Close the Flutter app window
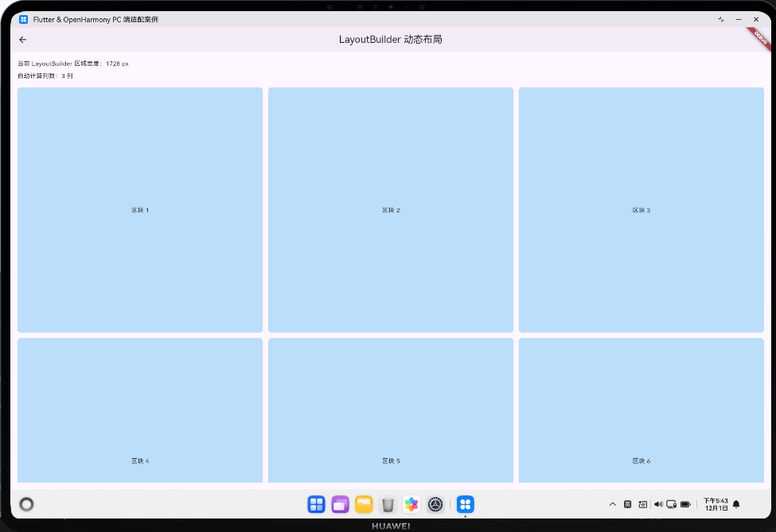 click(756, 19)
